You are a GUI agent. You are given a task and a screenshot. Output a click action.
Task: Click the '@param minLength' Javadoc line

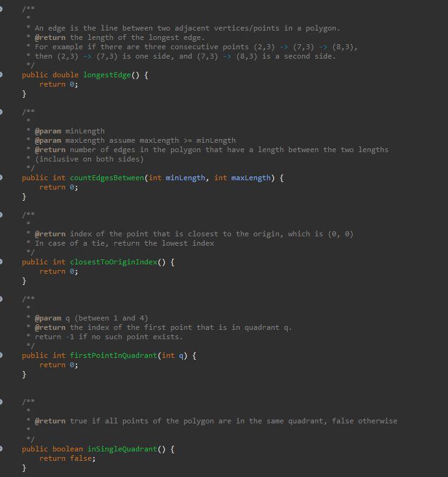70,131
